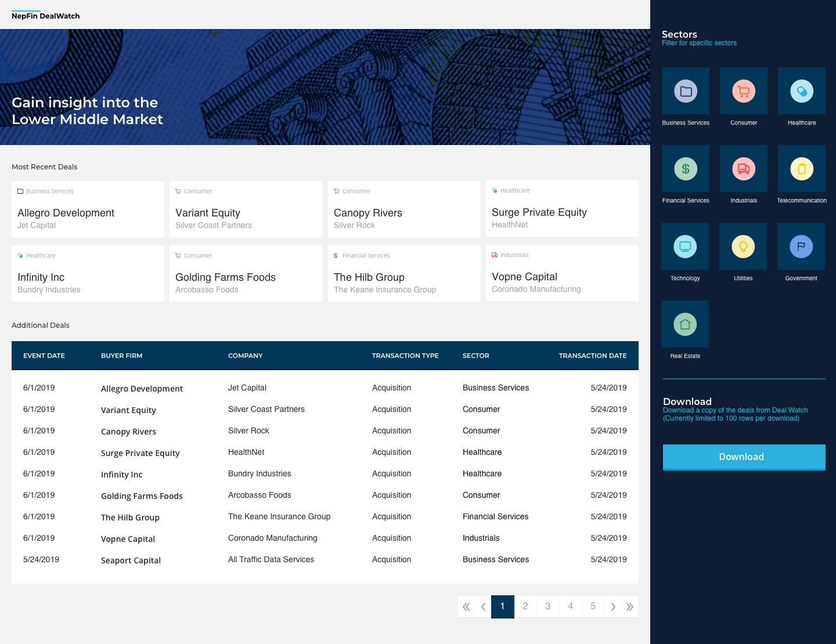Open the Surge Private Equity card
The width and height of the screenshot is (836, 644).
pyautogui.click(x=562, y=208)
